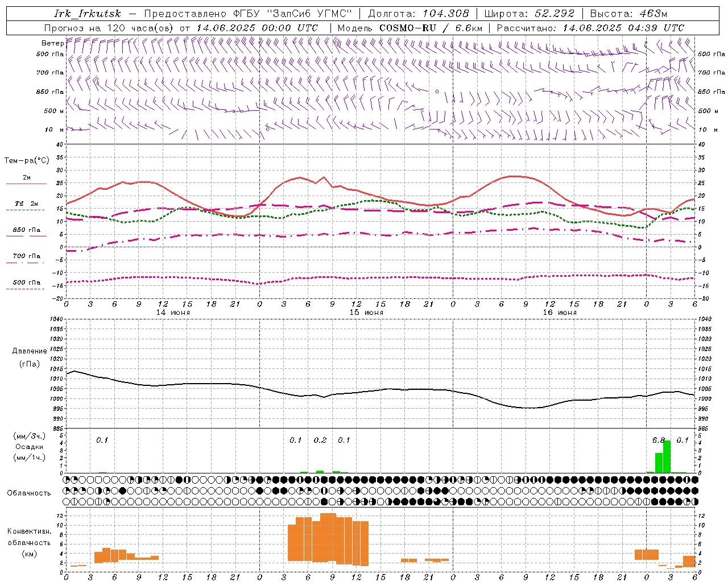Click the Конвективн. convective cloudiness label
This screenshot has height=582, width=728.
coord(29,531)
